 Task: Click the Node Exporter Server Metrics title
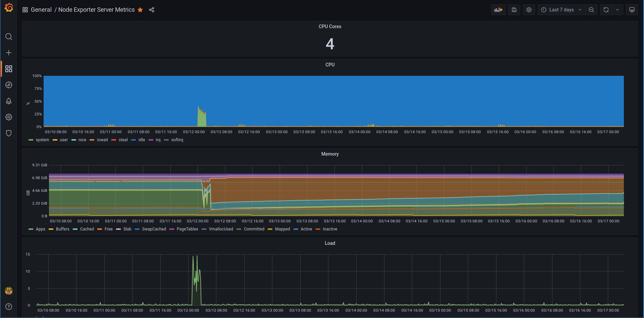pos(96,10)
